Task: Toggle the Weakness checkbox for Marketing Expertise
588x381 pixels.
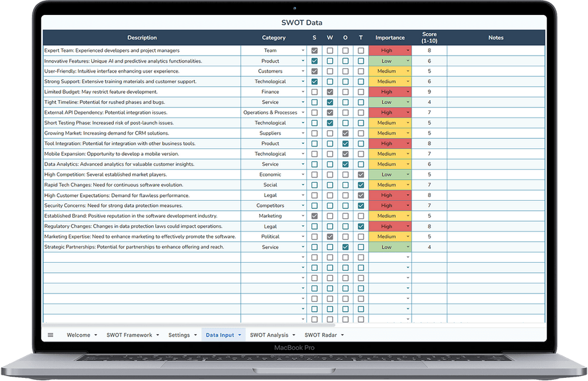Action: pyautogui.click(x=330, y=236)
